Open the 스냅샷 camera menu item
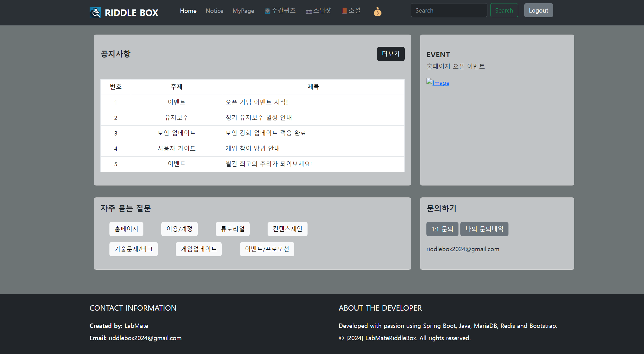Image resolution: width=644 pixels, height=354 pixels. pyautogui.click(x=319, y=11)
